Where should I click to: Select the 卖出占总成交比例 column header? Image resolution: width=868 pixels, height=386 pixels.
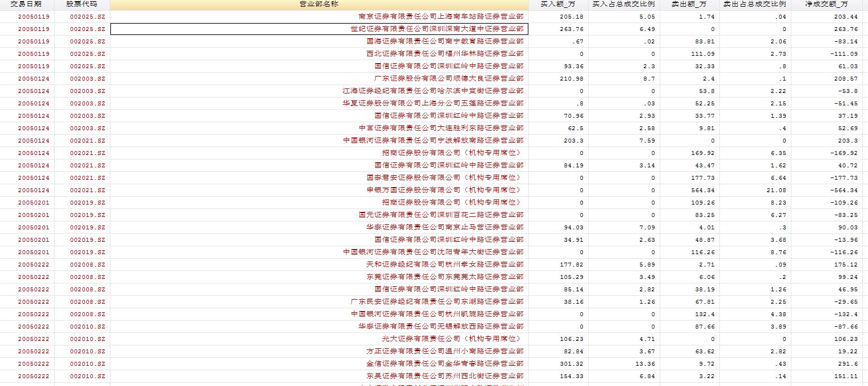click(755, 4)
